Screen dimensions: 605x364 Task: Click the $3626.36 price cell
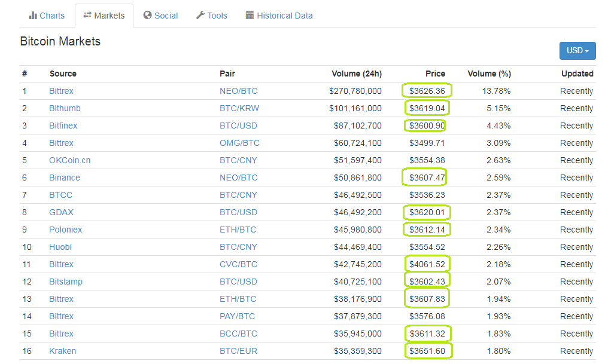click(x=427, y=91)
